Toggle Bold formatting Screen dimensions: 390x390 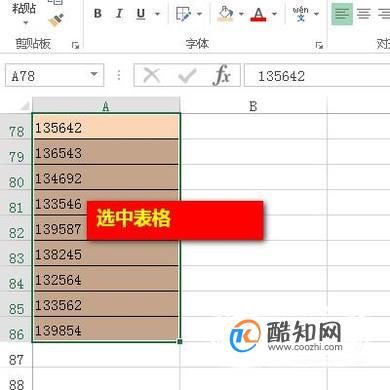click(98, 14)
